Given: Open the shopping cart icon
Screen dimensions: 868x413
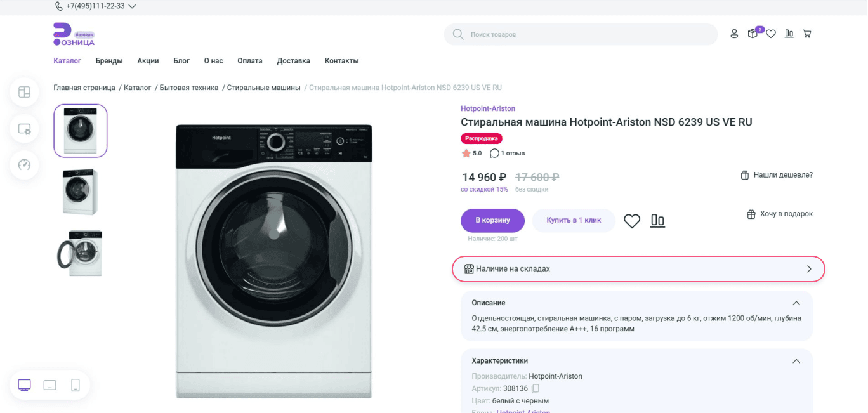Looking at the screenshot, I should (807, 34).
